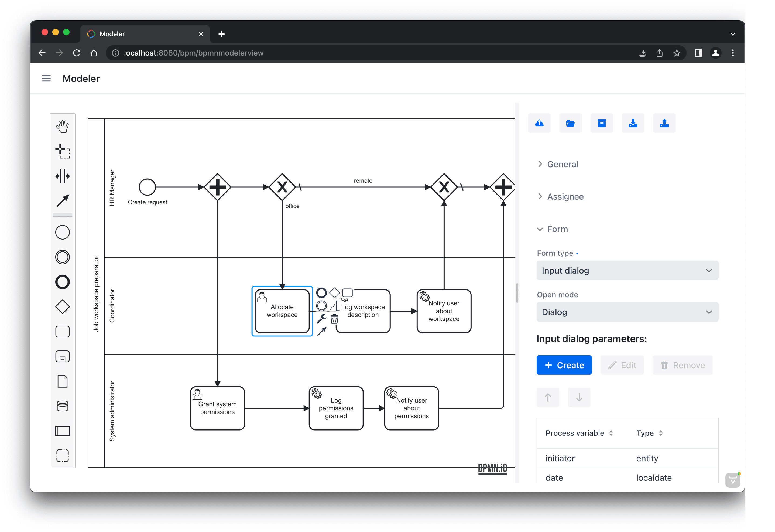This screenshot has width=775, height=532.
Task: Choose the end event thick circle
Action: (62, 282)
